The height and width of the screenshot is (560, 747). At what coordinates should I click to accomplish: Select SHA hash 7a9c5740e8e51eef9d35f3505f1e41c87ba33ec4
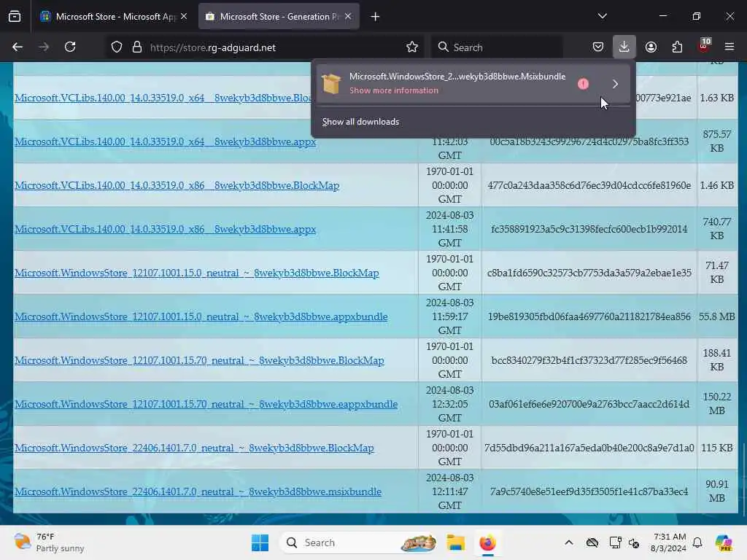tap(589, 491)
